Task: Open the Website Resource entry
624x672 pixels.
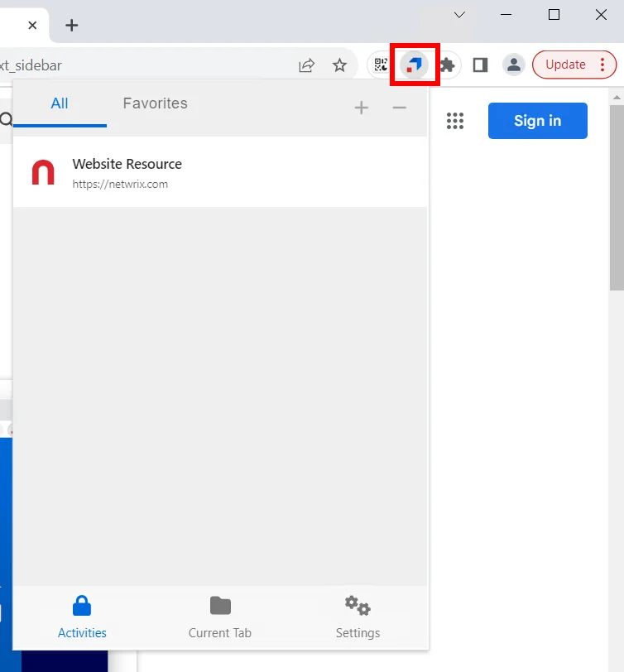Action: pos(220,172)
